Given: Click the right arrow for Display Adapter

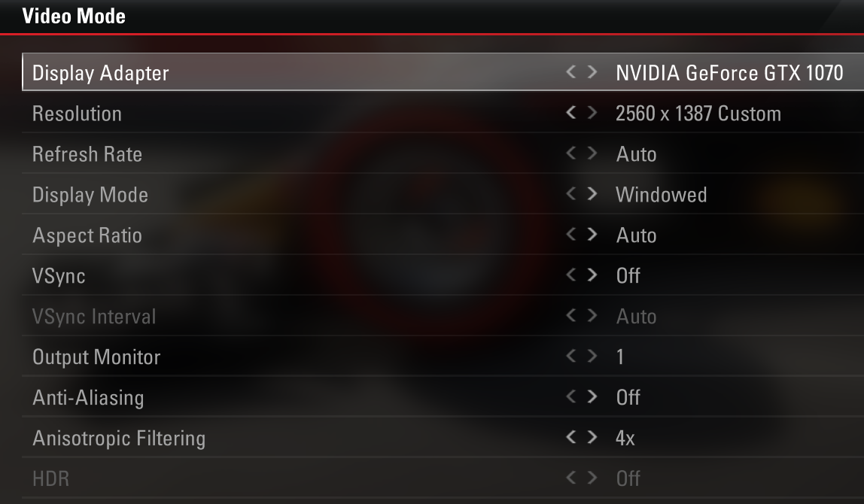Looking at the screenshot, I should (592, 71).
